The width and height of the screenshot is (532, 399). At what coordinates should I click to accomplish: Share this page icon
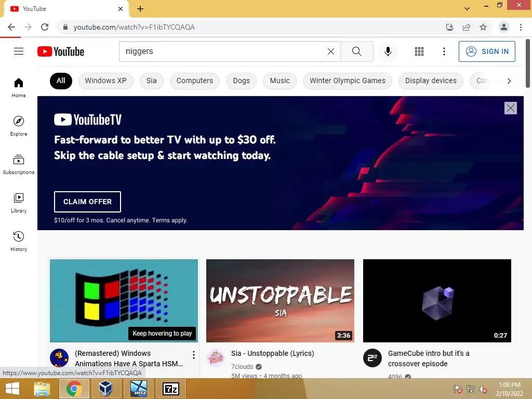(x=467, y=27)
